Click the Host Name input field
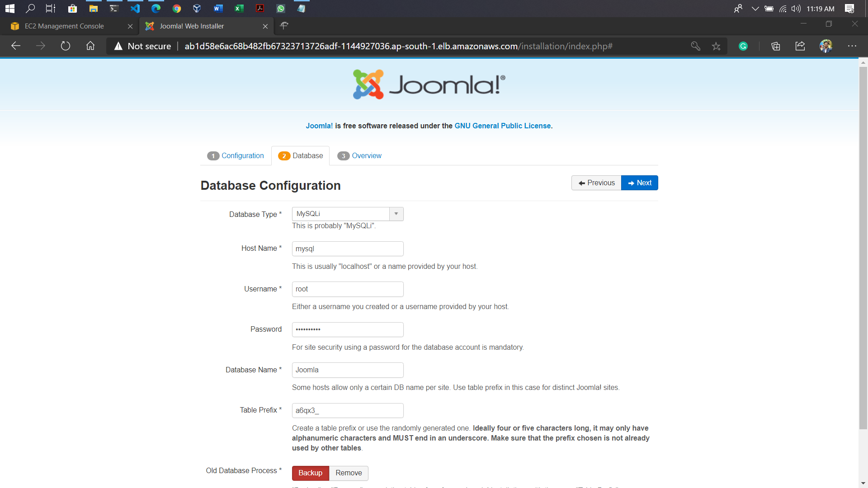 pyautogui.click(x=347, y=249)
